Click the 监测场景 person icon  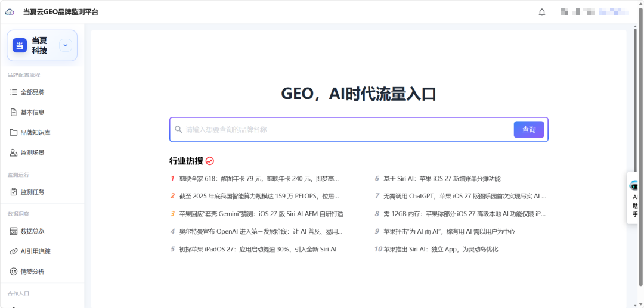[14, 153]
